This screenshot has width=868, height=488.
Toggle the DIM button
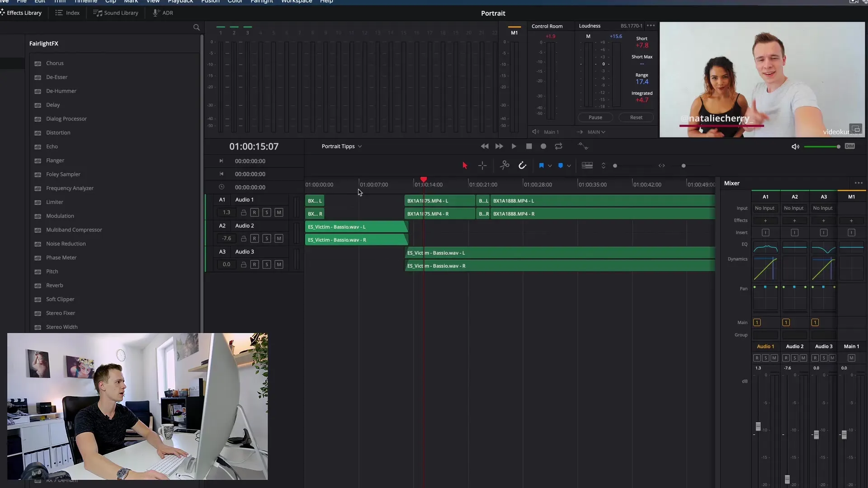point(850,146)
